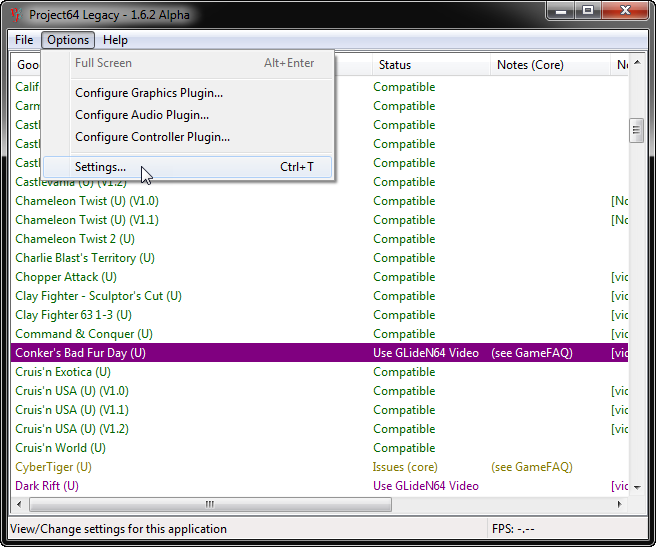Click the vertical scrollbar thumb
The width and height of the screenshot is (656, 547).
[637, 131]
